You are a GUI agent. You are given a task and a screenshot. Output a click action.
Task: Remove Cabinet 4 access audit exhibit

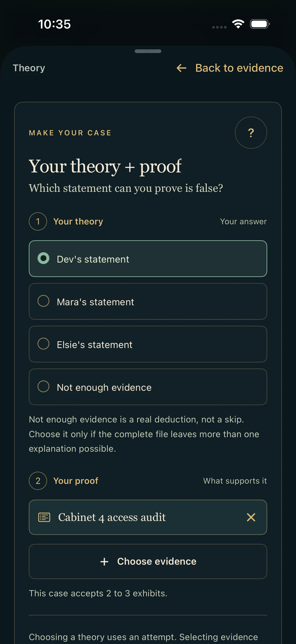point(251,517)
